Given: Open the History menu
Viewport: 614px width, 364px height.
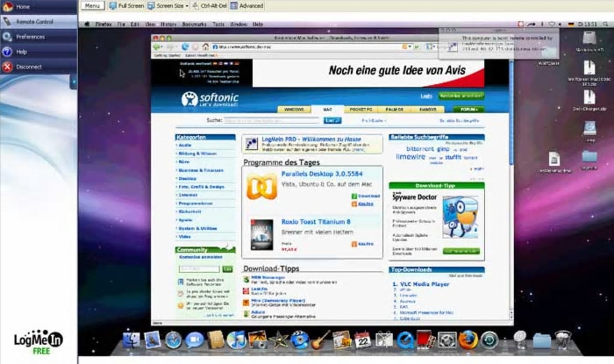Looking at the screenshot, I should click(x=169, y=24).
